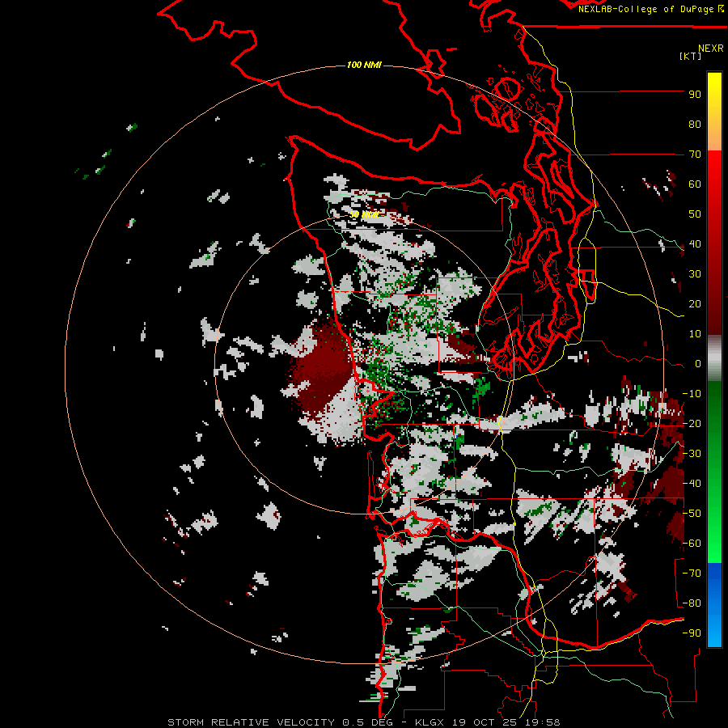This screenshot has height=728, width=728.
Task: Click the positive 70 knot scale value
Action: coord(695,154)
